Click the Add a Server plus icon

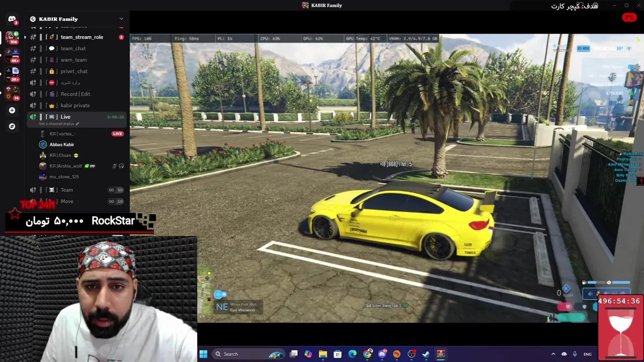[12, 110]
